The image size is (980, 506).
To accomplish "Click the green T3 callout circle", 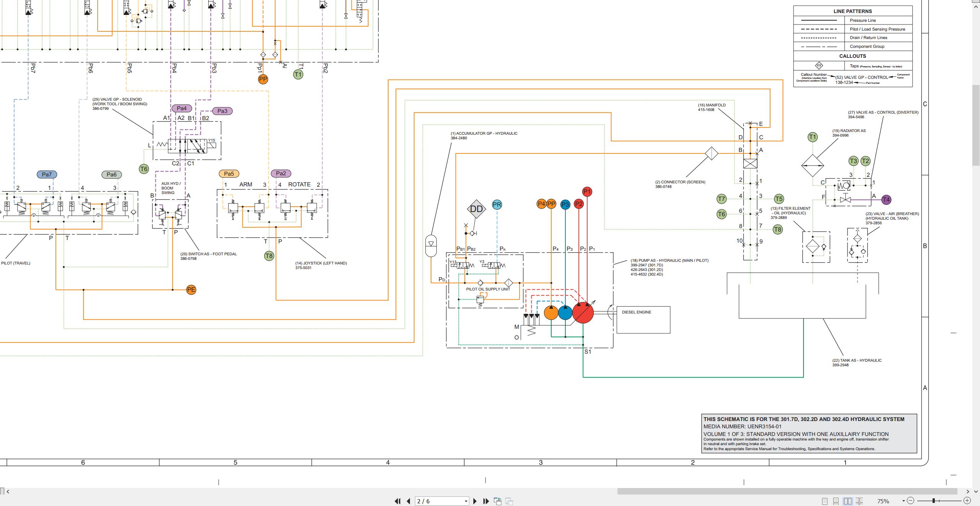I will click(x=853, y=161).
